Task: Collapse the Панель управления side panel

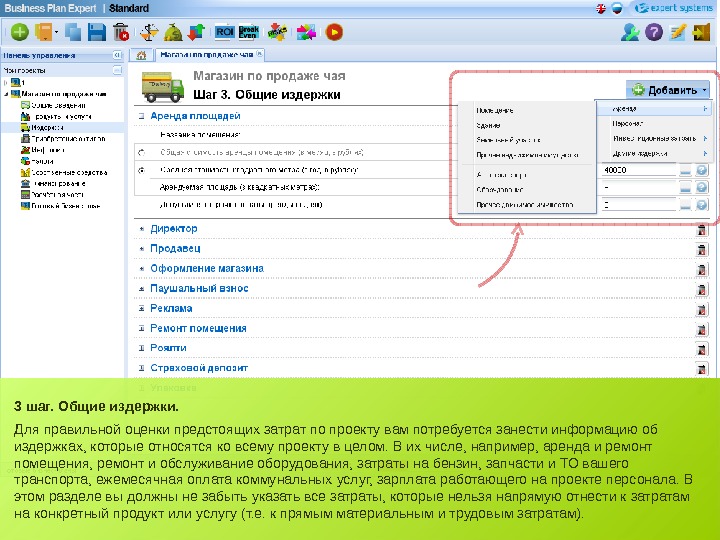Action: pos(117,55)
